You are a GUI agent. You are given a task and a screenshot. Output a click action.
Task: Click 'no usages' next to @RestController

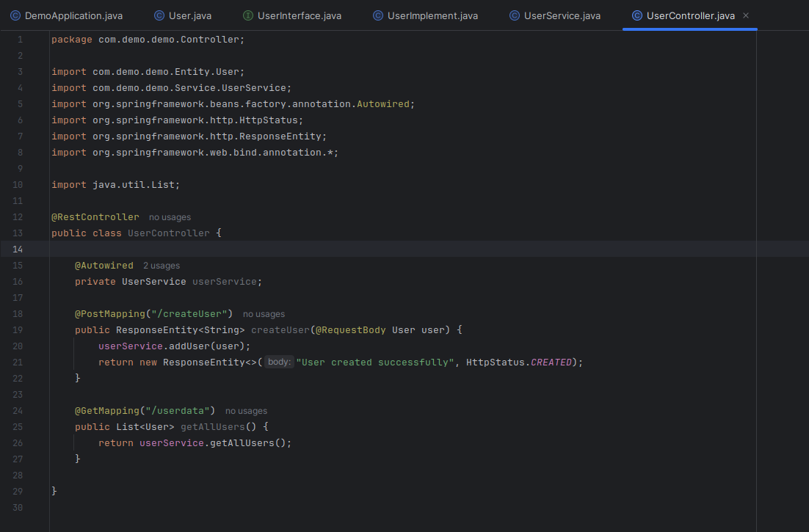click(x=170, y=216)
